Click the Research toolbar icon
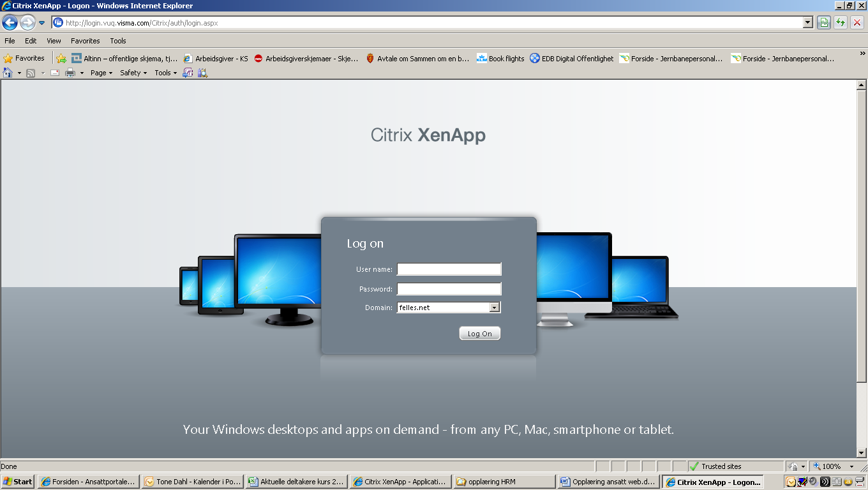 202,73
